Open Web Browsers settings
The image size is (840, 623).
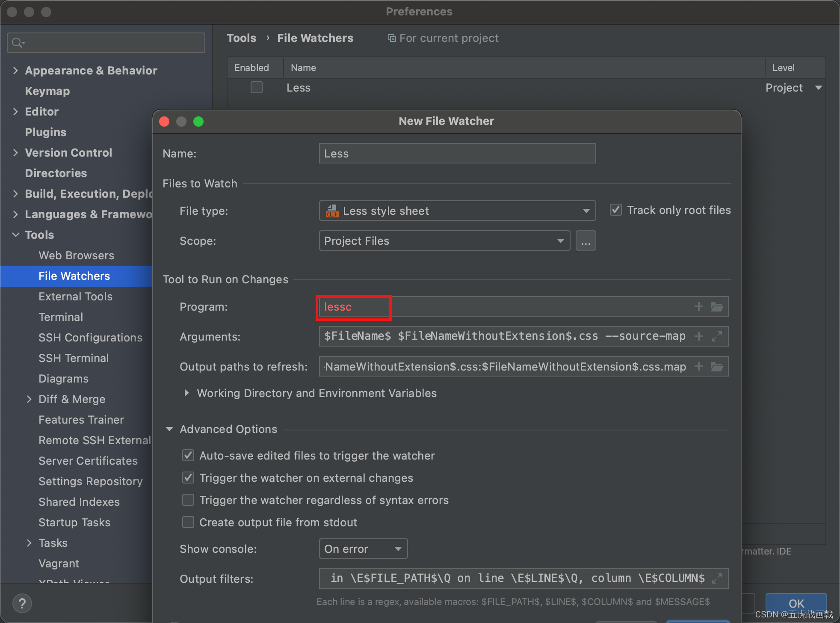77,255
